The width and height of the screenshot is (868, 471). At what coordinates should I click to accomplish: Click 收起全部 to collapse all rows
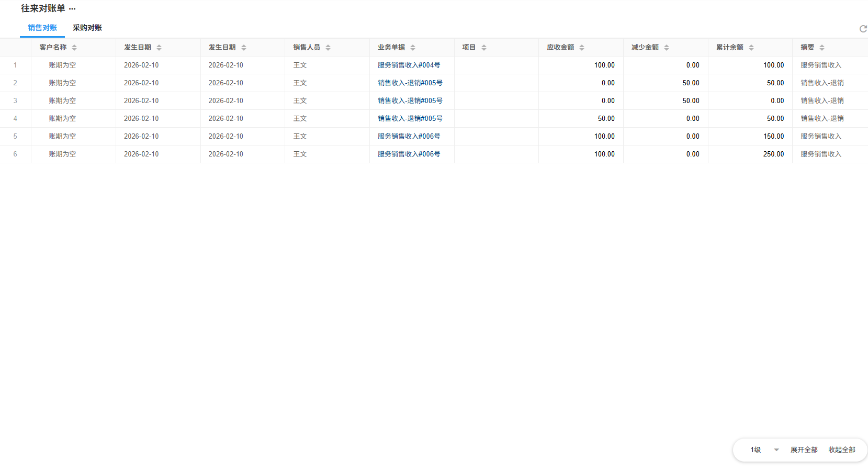point(841,450)
